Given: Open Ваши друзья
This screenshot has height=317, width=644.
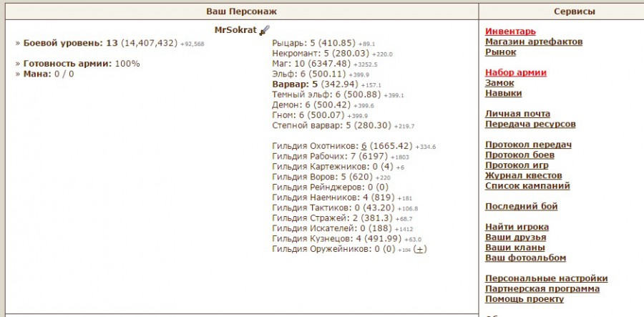Looking at the screenshot, I should coord(515,238).
